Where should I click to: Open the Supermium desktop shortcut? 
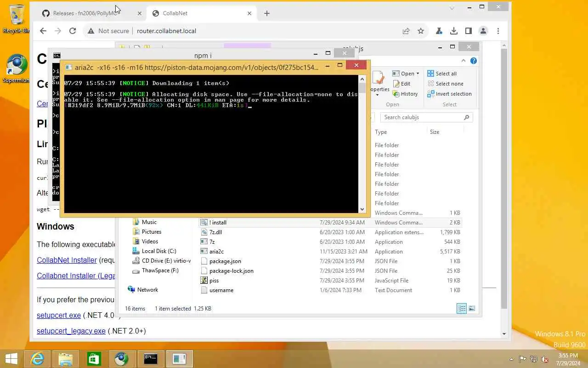pos(17,69)
